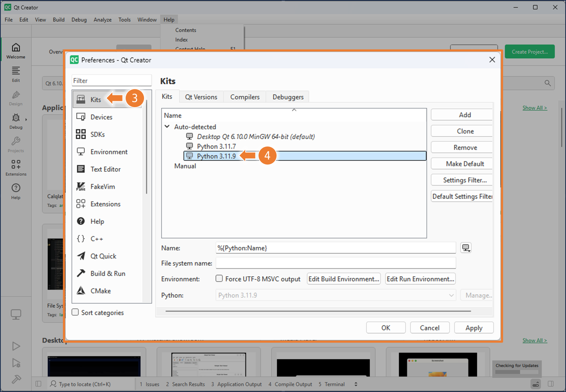
Task: Click the search magnifier icon on Welcome page
Action: pos(548,83)
